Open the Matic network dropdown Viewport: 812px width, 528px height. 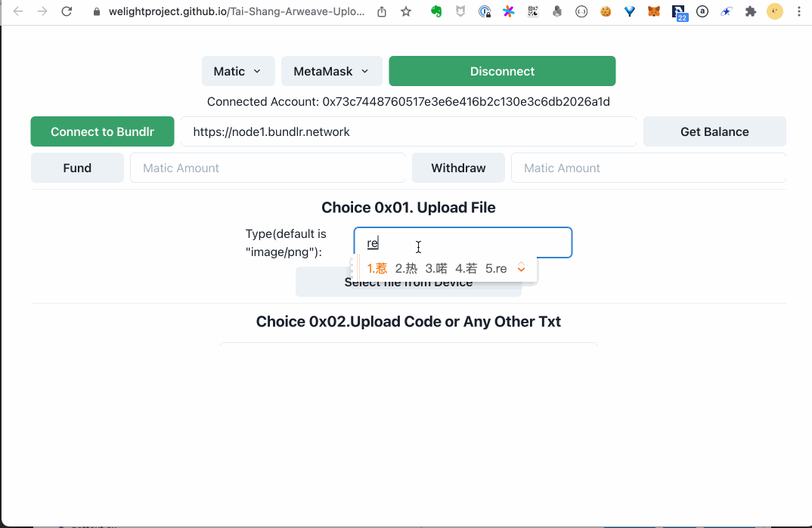(x=238, y=70)
